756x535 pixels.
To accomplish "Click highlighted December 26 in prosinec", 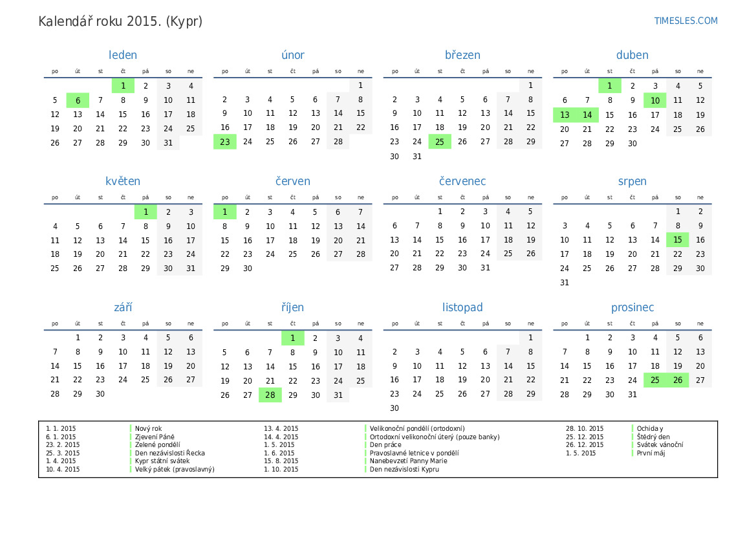I will 678,380.
